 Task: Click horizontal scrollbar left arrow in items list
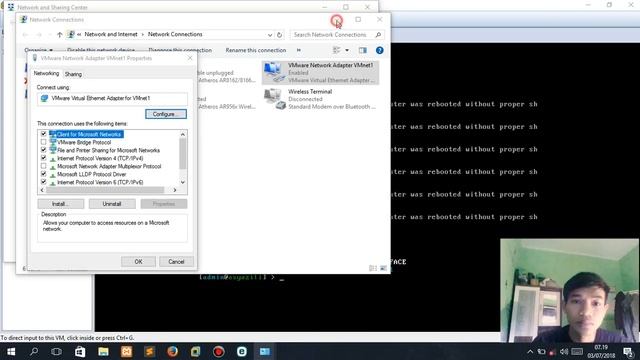coord(42,190)
